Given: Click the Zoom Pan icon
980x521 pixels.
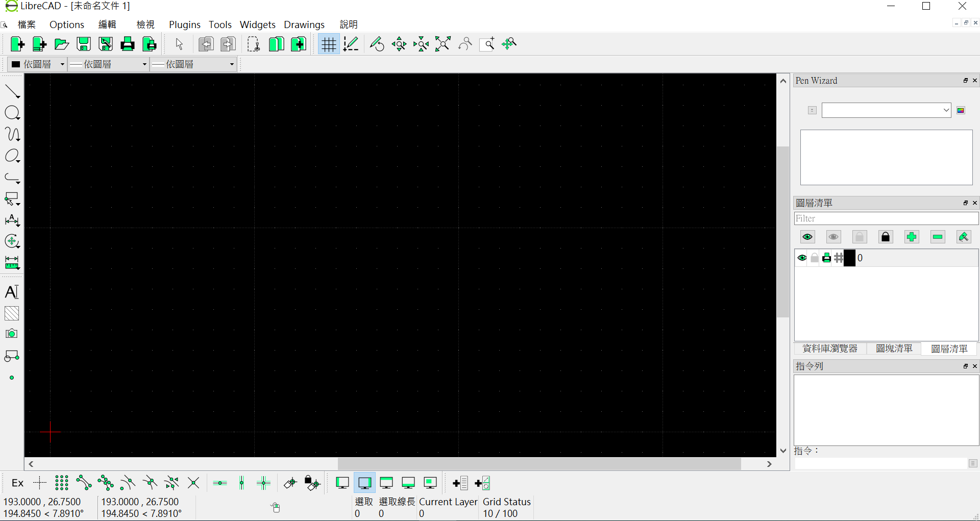Looking at the screenshot, I should tap(509, 44).
